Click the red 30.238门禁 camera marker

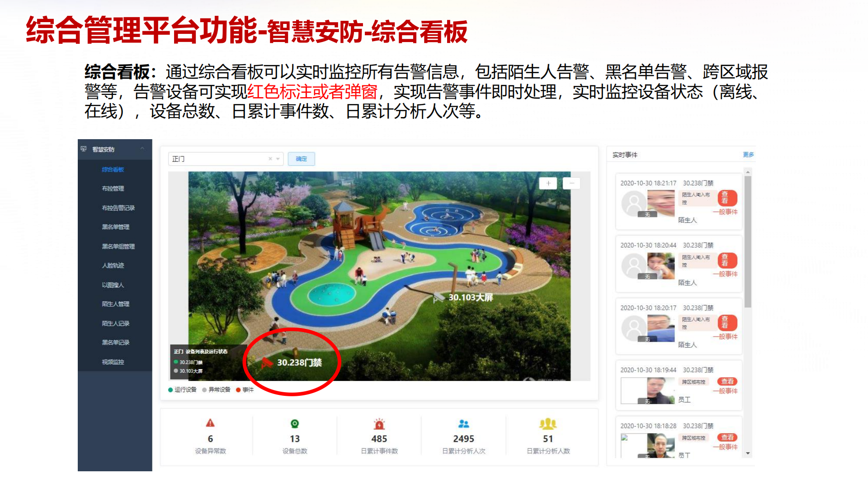coord(267,362)
